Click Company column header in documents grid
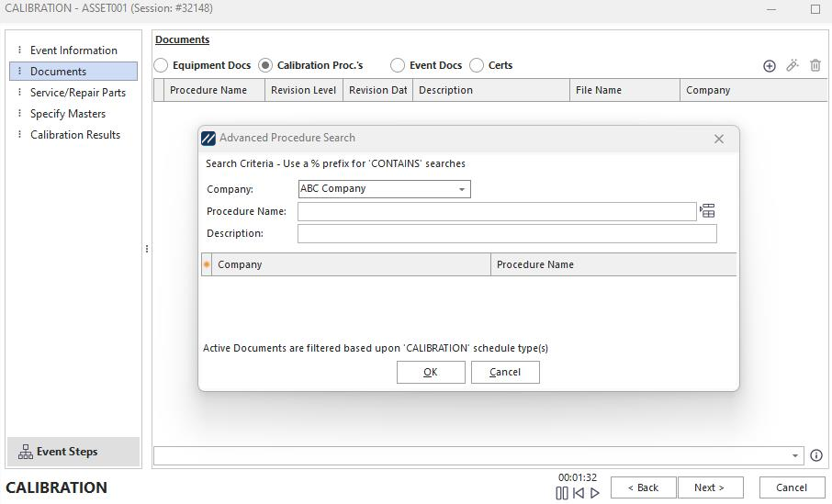832x504 pixels. point(753,90)
